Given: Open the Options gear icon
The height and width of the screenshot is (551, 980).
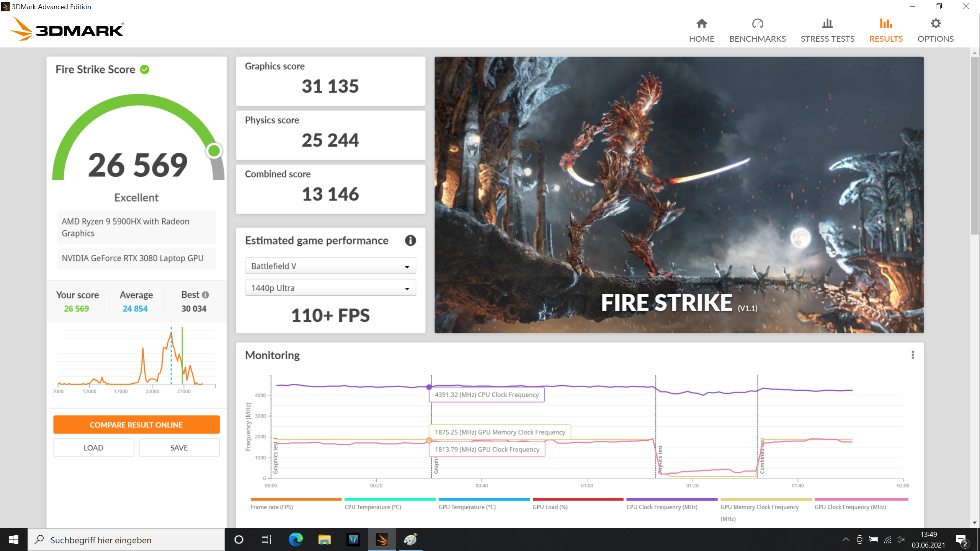Looking at the screenshot, I should pos(935,24).
